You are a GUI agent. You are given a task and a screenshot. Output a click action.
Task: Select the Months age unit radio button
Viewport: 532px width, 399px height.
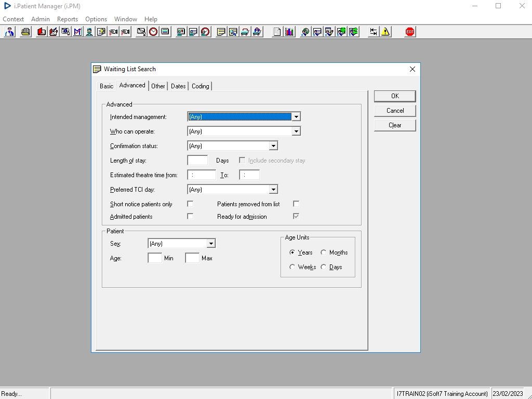coord(324,252)
